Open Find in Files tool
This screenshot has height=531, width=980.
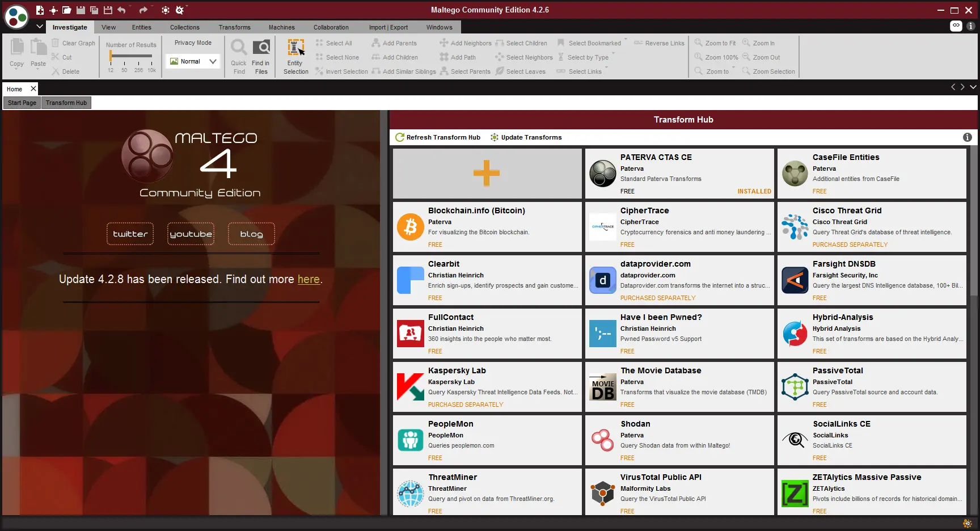coord(261,47)
